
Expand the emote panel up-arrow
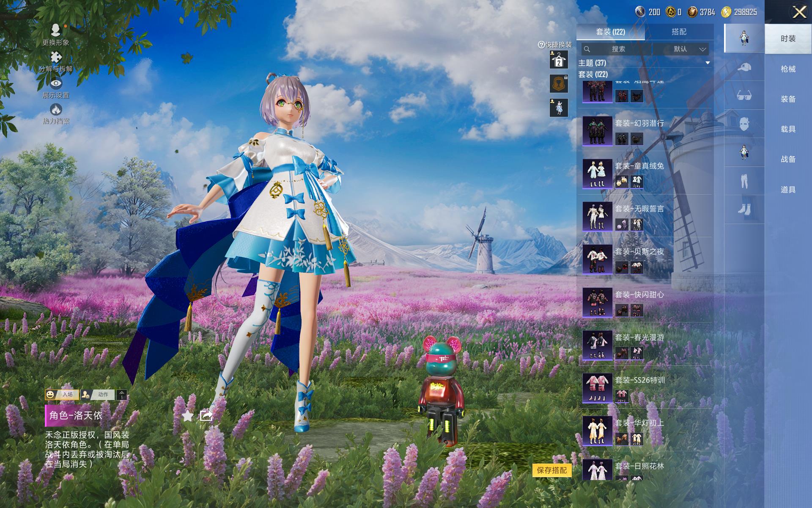point(121,395)
